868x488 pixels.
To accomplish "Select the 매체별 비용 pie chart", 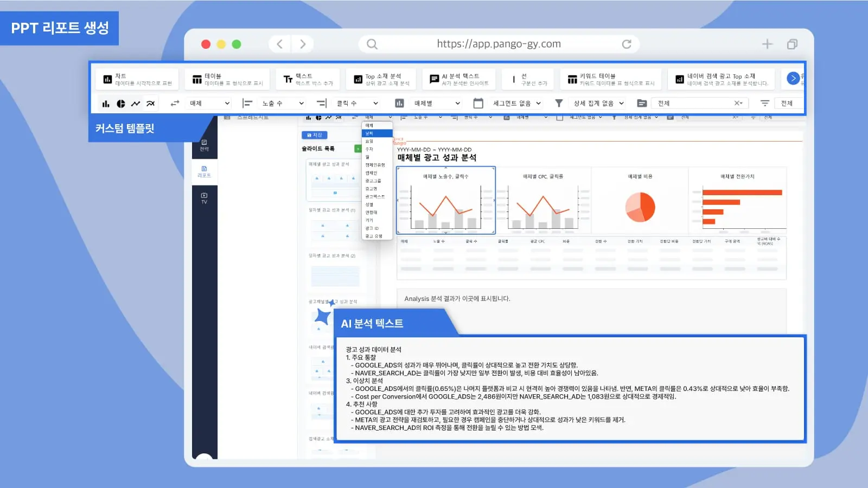I will point(640,207).
